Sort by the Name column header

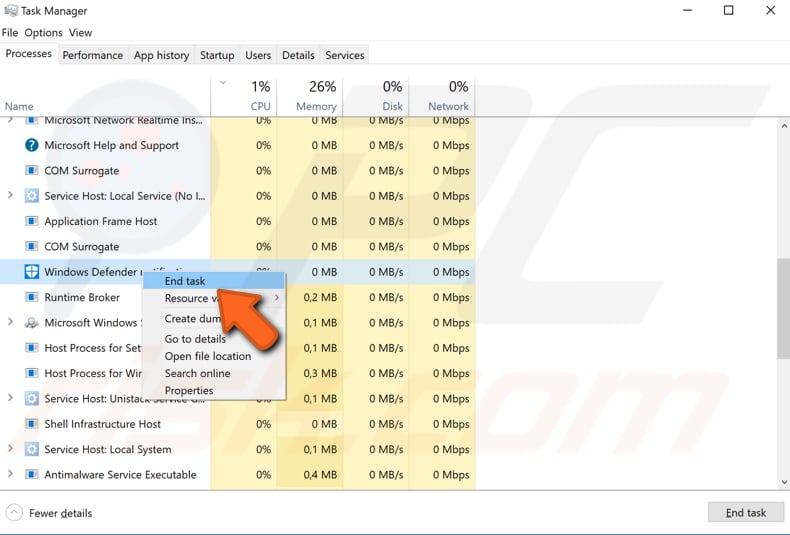(x=105, y=96)
